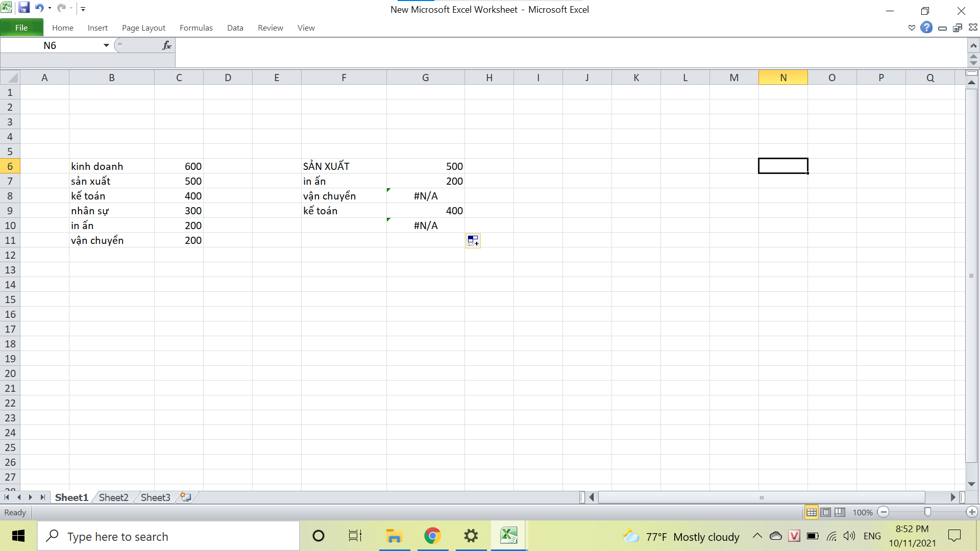This screenshot has height=551, width=980.
Task: Open Google Chrome from the taskbar
Action: click(x=432, y=536)
